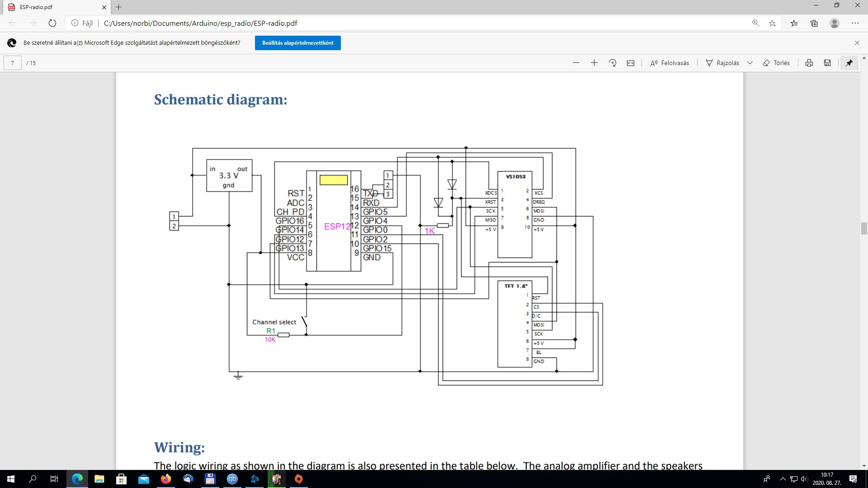Add this page to favorites star
Viewport: 868px width, 488px height.
[772, 23]
